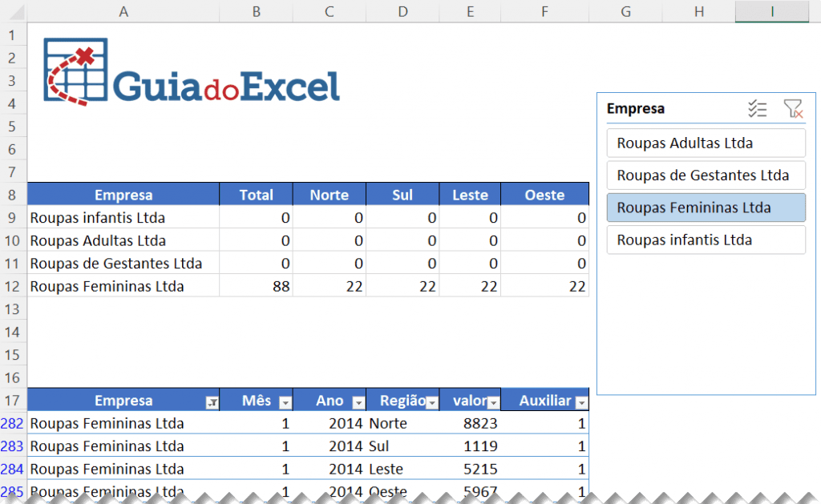Click the multi-select icon in the Empresa slicer
Image resolution: width=821 pixels, height=504 pixels.
(757, 109)
